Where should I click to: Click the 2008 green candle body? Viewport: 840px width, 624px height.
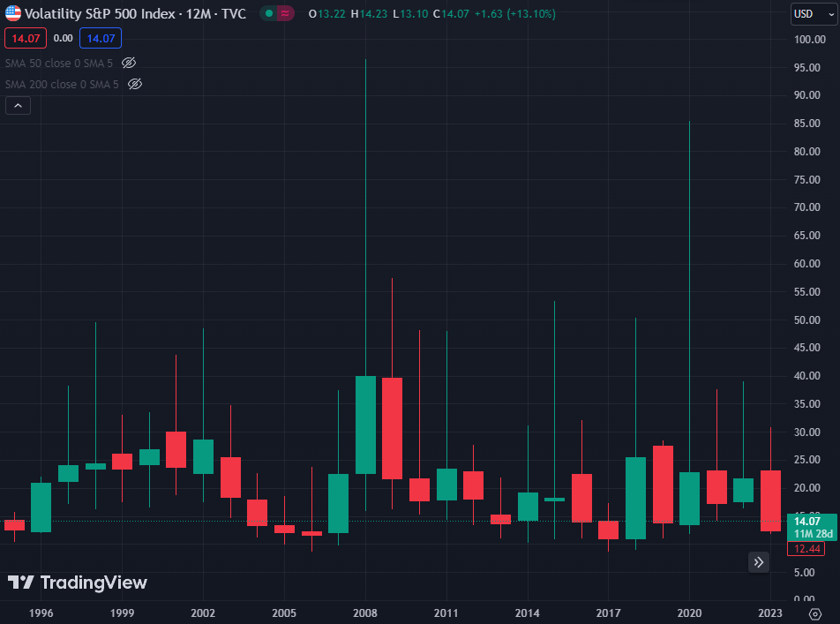366,425
